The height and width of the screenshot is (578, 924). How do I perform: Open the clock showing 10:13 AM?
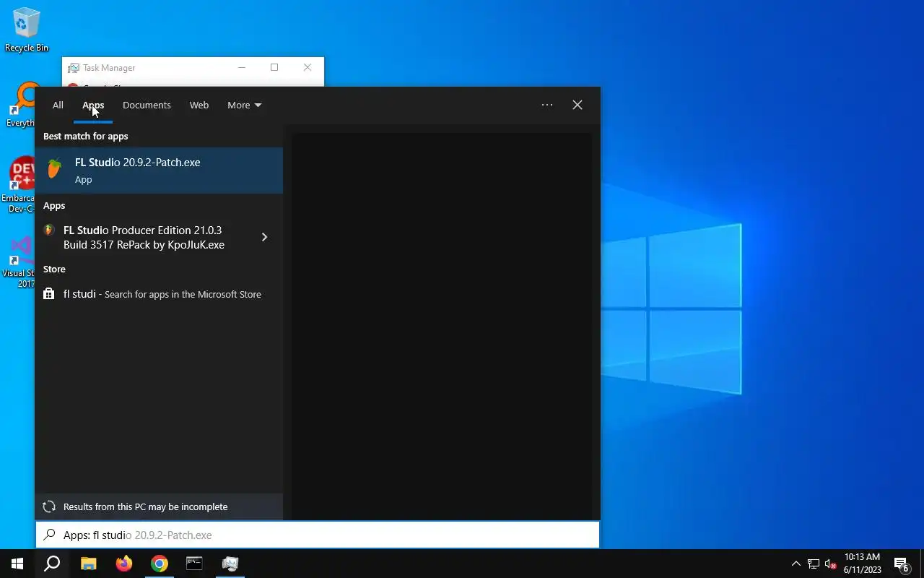pyautogui.click(x=863, y=564)
